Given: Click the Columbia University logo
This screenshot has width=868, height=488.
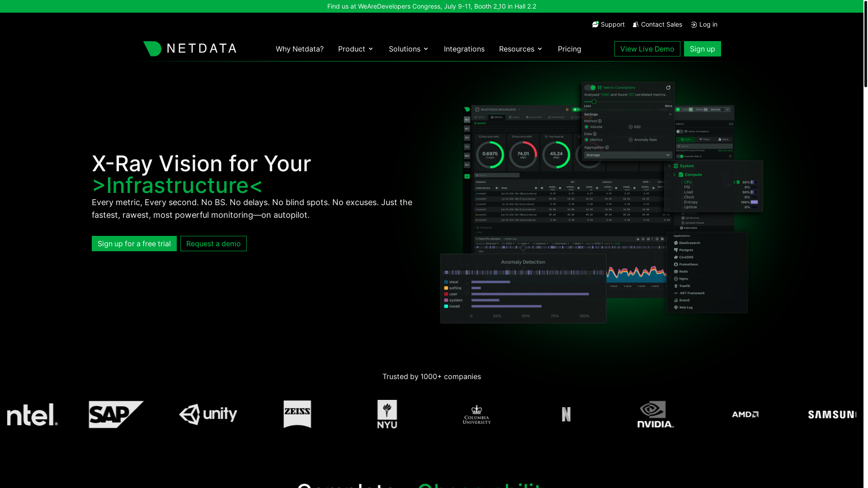Looking at the screenshot, I should click(x=476, y=414).
